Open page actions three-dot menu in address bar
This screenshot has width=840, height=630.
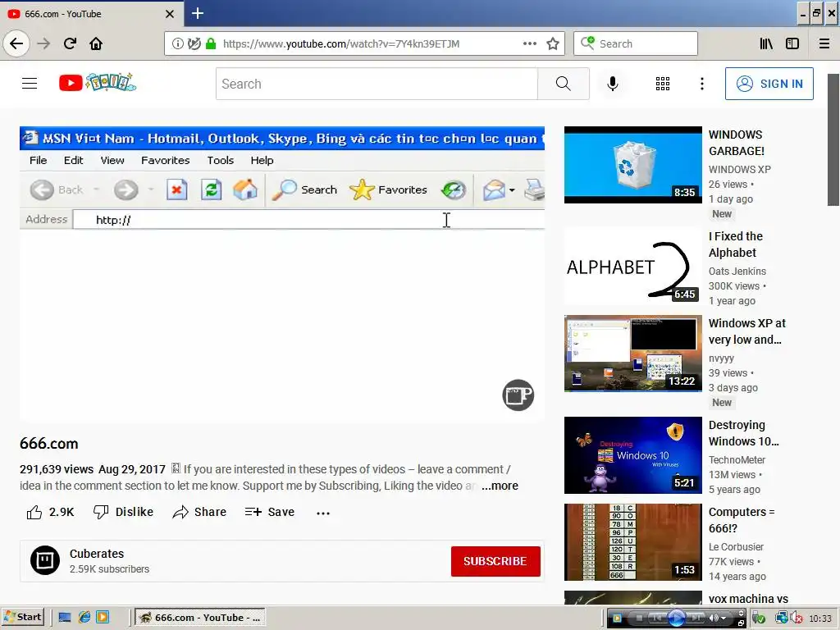click(x=529, y=43)
